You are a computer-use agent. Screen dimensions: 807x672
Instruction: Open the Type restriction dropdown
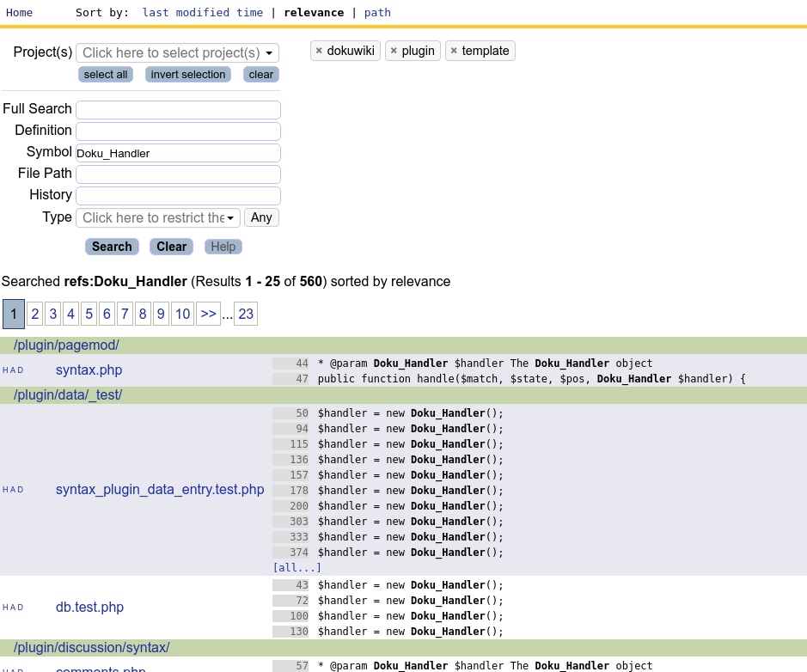point(158,217)
